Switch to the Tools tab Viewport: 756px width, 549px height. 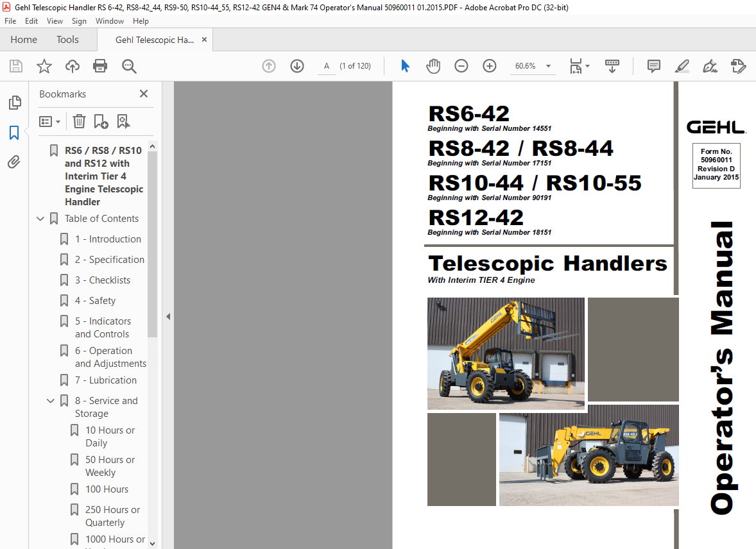[x=67, y=40]
